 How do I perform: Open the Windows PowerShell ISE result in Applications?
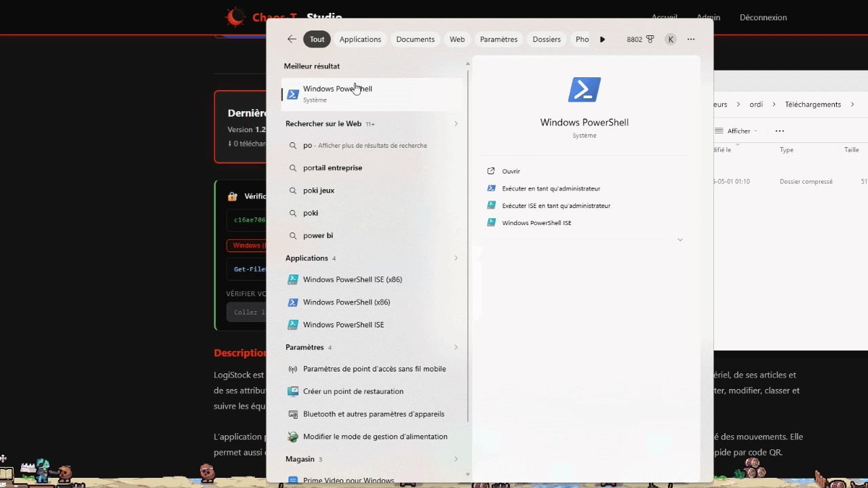[x=372, y=325]
